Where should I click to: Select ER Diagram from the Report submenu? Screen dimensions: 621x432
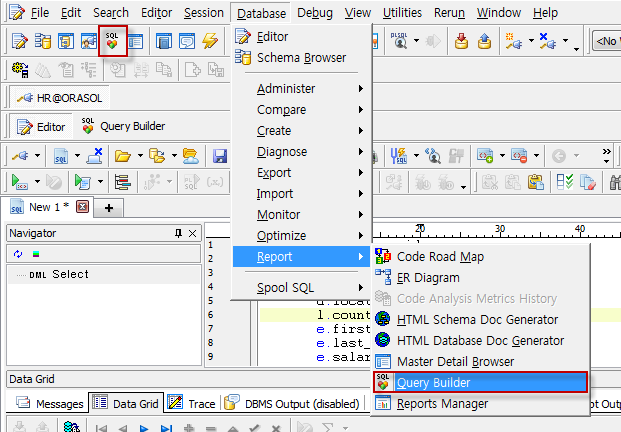pyautogui.click(x=428, y=278)
